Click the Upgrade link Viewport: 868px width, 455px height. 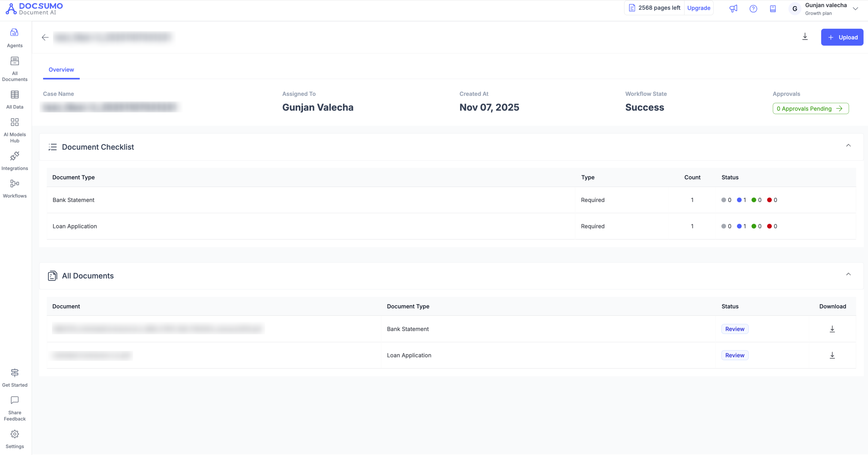699,8
